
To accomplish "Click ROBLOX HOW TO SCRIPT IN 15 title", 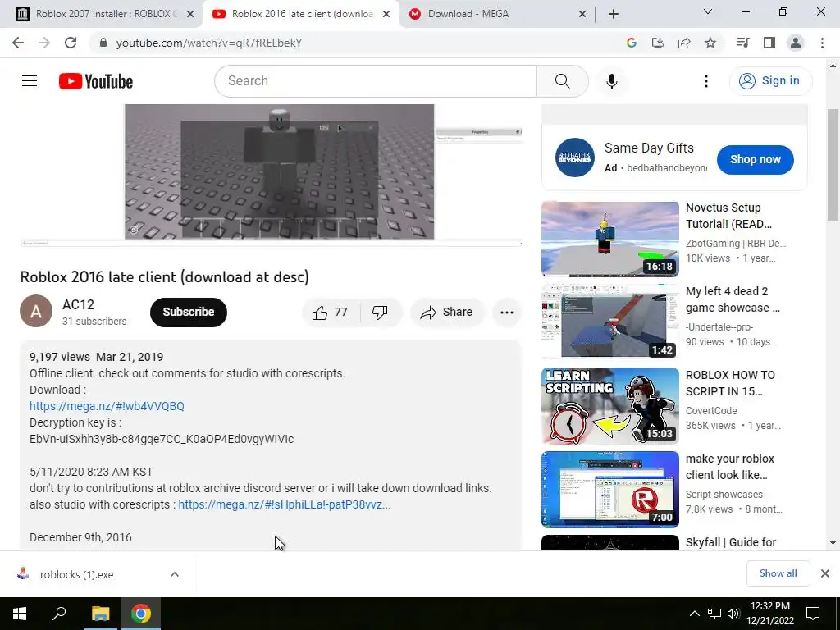I will (x=730, y=383).
